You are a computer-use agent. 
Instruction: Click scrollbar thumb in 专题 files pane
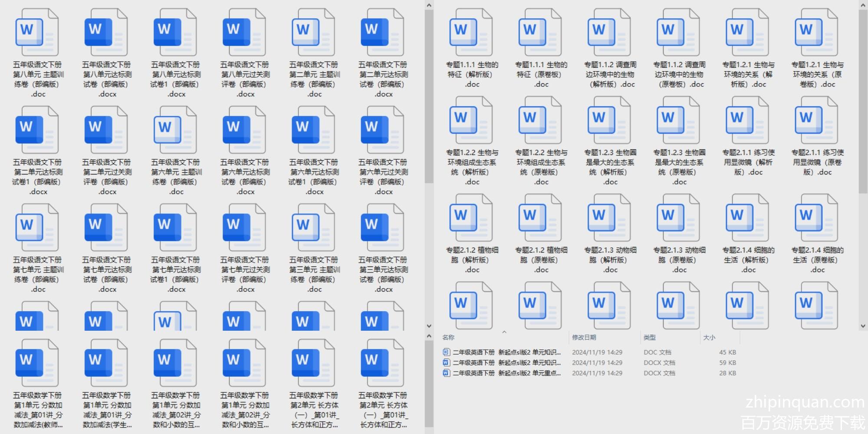coord(863,100)
